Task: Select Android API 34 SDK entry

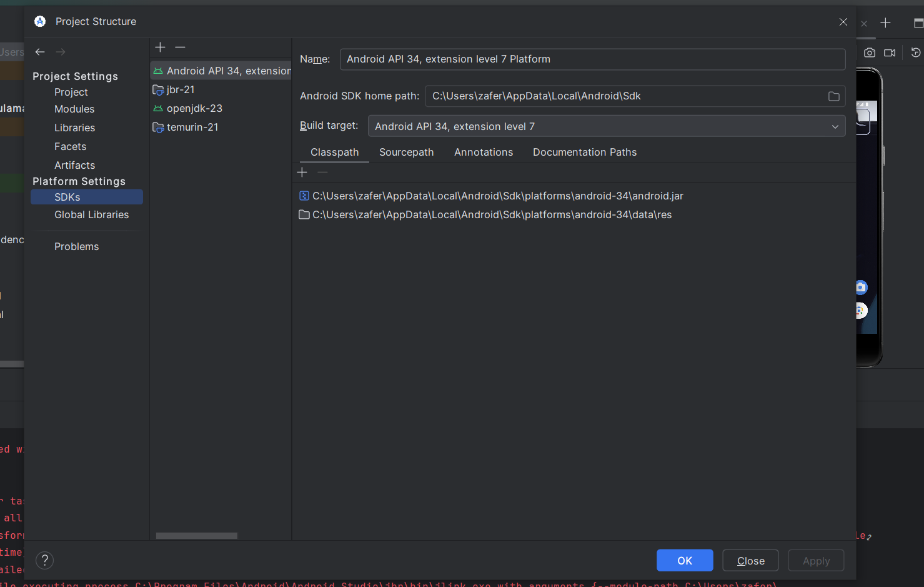Action: click(x=221, y=71)
